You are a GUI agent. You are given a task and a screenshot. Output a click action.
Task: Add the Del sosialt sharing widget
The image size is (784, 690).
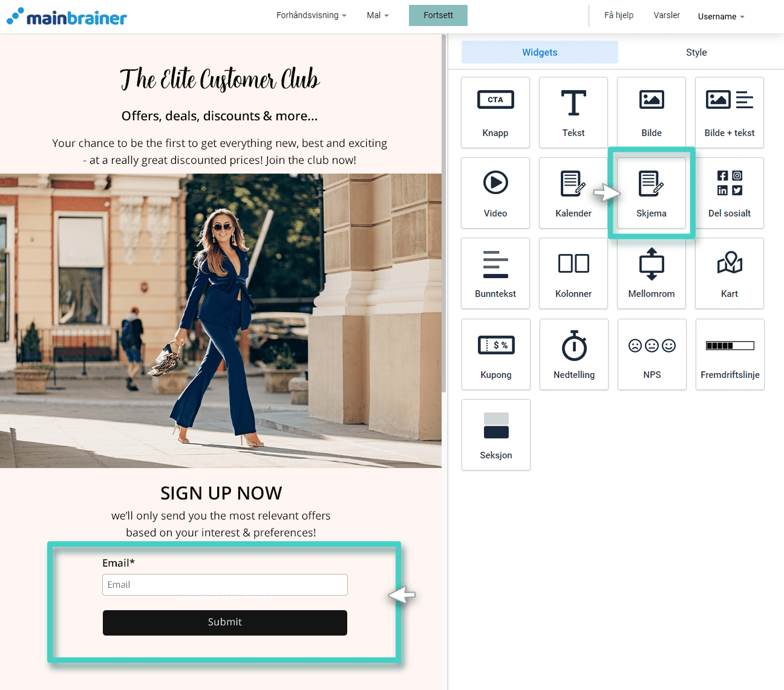tap(729, 193)
